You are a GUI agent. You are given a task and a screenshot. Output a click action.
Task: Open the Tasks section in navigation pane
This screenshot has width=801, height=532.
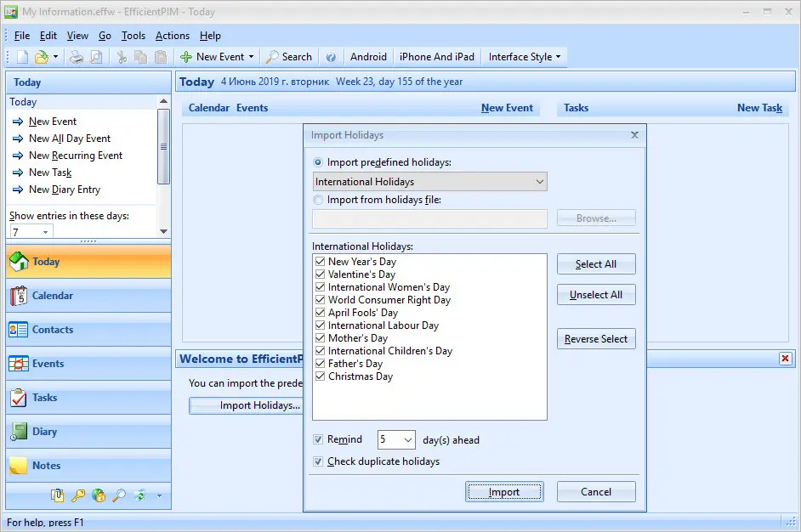(x=88, y=398)
